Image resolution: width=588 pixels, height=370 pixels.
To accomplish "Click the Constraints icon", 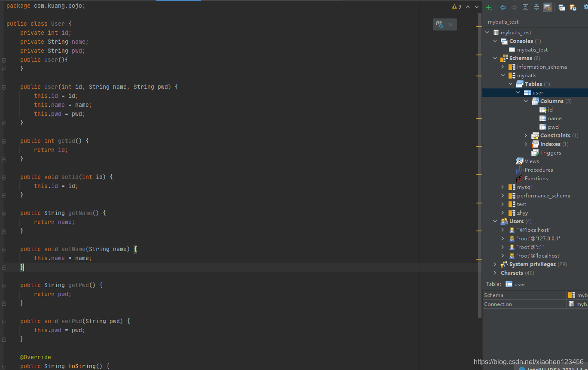I will [x=535, y=136].
